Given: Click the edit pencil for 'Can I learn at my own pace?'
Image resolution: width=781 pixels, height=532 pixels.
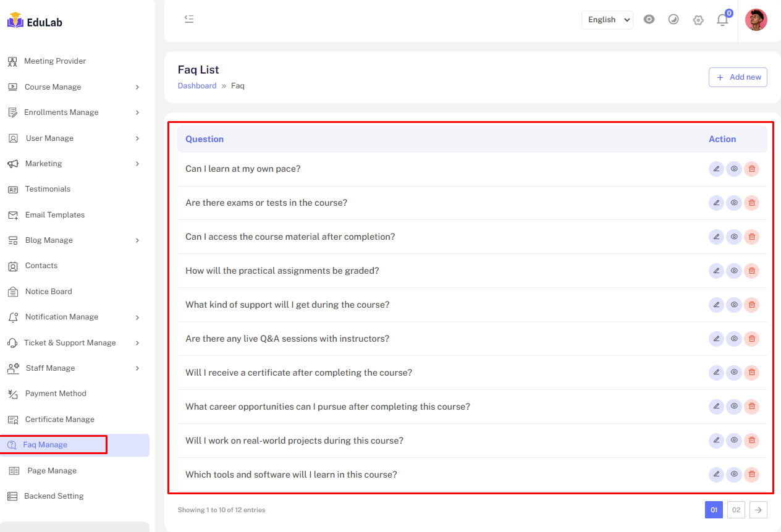Looking at the screenshot, I should pos(716,169).
